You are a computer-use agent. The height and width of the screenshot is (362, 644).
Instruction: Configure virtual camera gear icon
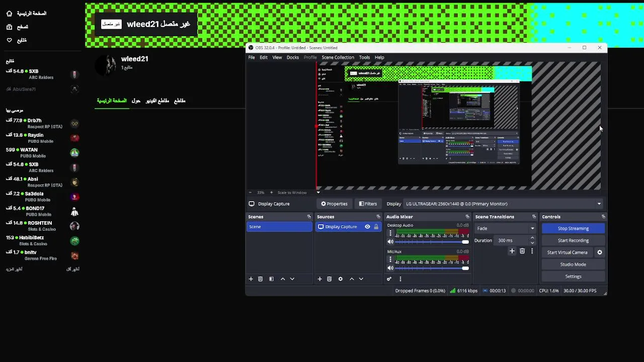599,252
